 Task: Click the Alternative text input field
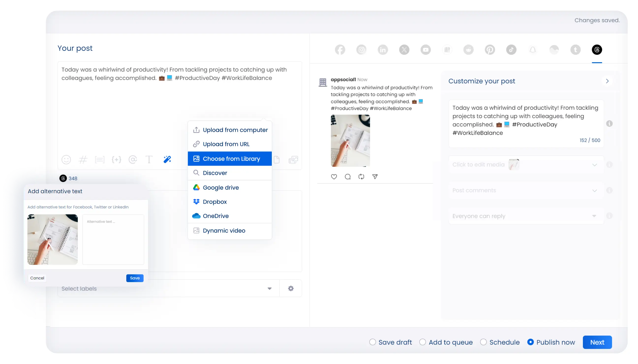[x=113, y=239]
